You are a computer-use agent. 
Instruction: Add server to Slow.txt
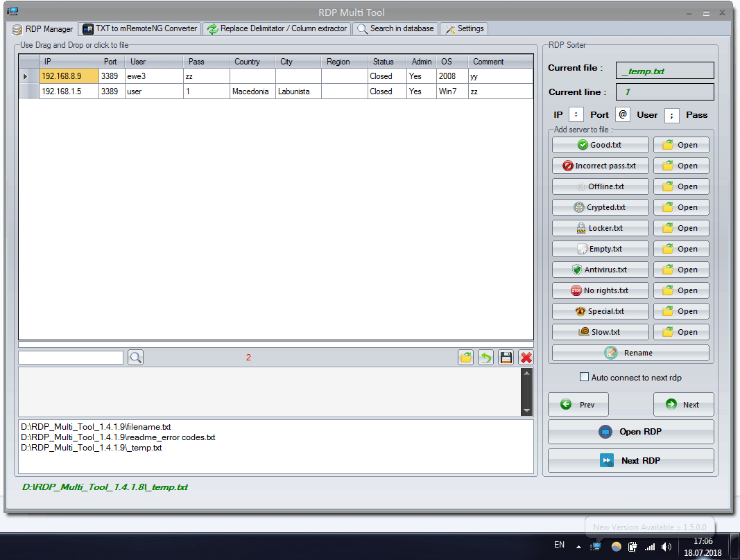click(601, 332)
